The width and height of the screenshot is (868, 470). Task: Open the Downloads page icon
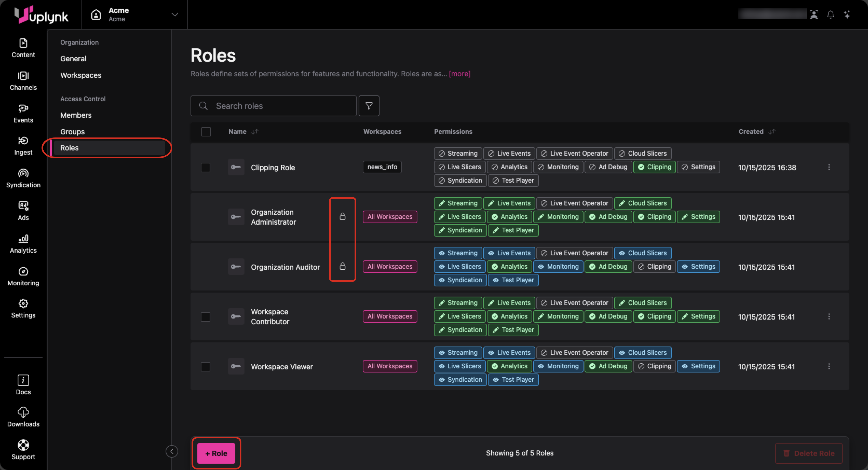[x=23, y=412]
